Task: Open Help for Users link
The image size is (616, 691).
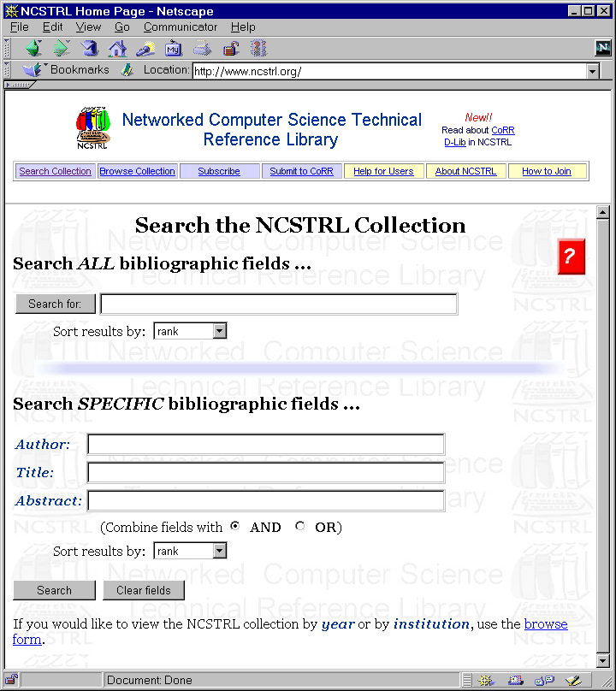Action: coord(383,171)
